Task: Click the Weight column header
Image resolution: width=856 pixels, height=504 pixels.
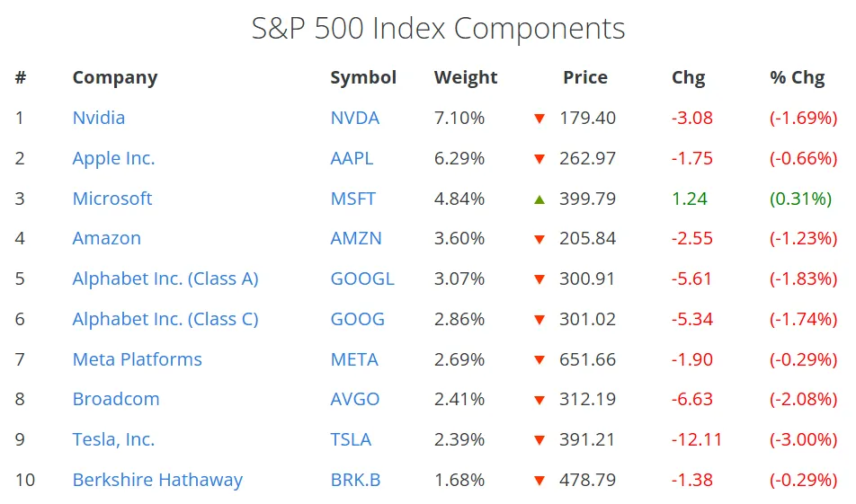Action: 466,77
